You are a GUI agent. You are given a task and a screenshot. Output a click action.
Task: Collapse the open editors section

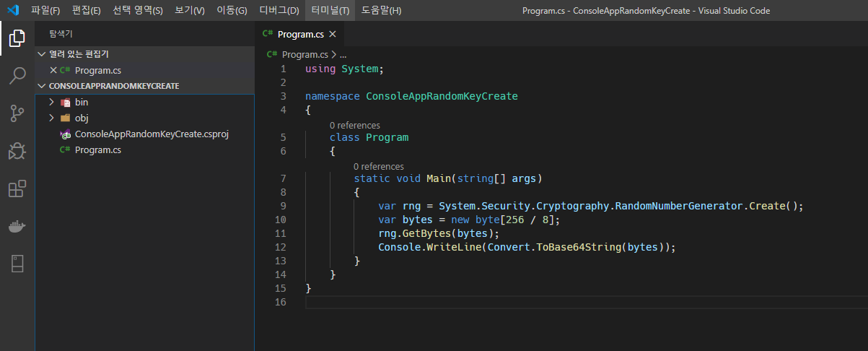click(x=42, y=54)
